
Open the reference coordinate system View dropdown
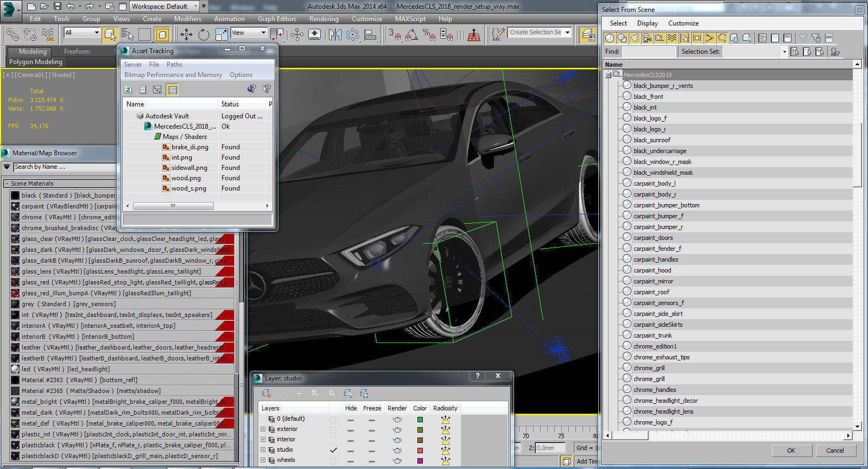click(249, 33)
